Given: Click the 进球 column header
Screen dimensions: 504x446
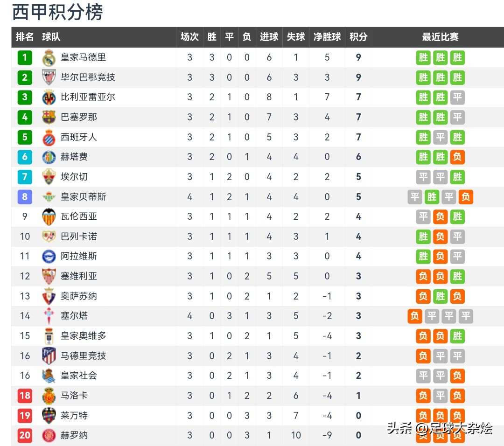Looking at the screenshot, I should [269, 37].
